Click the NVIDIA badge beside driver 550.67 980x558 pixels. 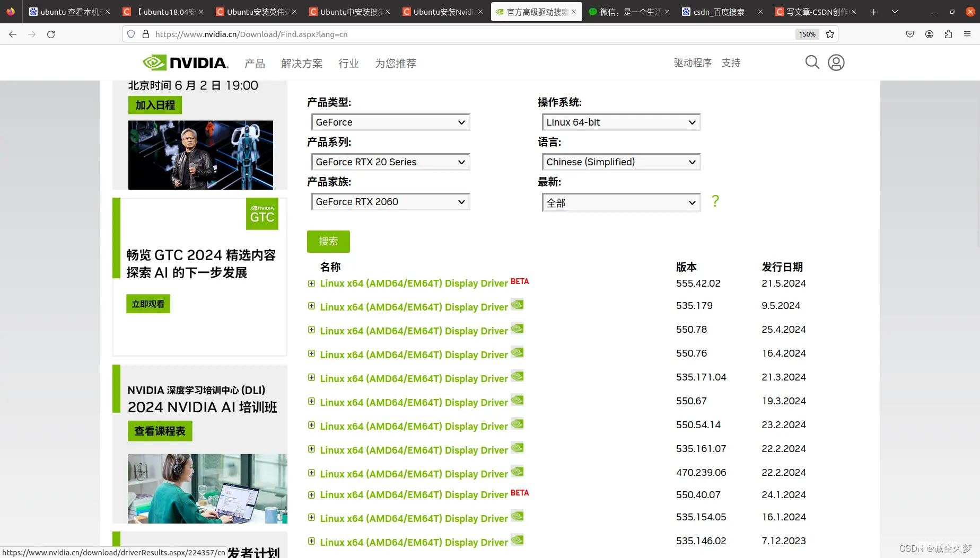click(517, 400)
